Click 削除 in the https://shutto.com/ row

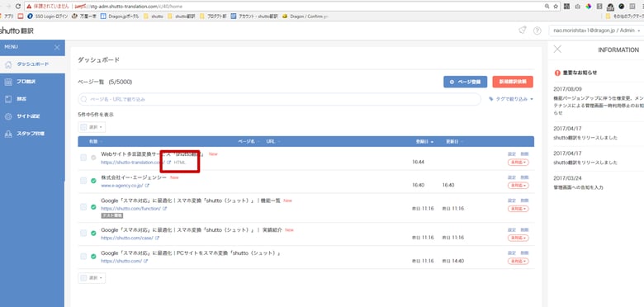[524, 253]
